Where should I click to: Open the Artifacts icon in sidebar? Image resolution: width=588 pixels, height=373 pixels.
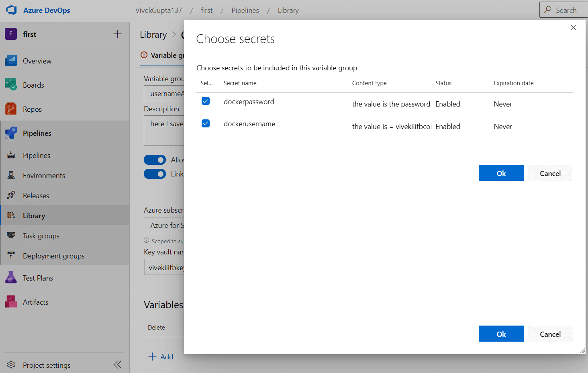pyautogui.click(x=11, y=302)
